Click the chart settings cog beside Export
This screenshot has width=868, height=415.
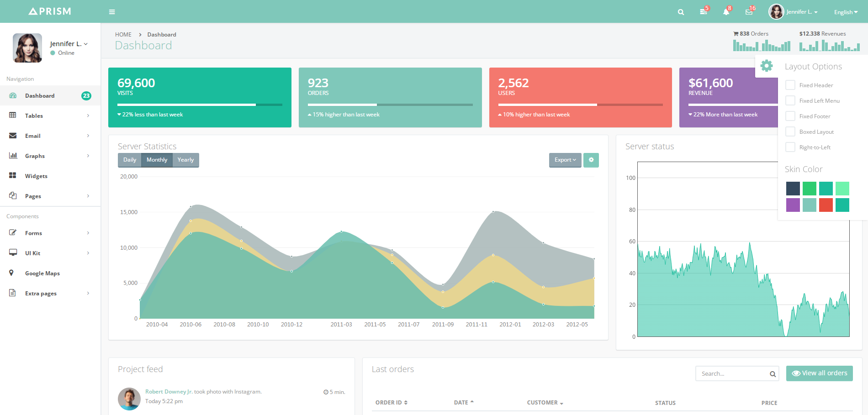click(591, 160)
